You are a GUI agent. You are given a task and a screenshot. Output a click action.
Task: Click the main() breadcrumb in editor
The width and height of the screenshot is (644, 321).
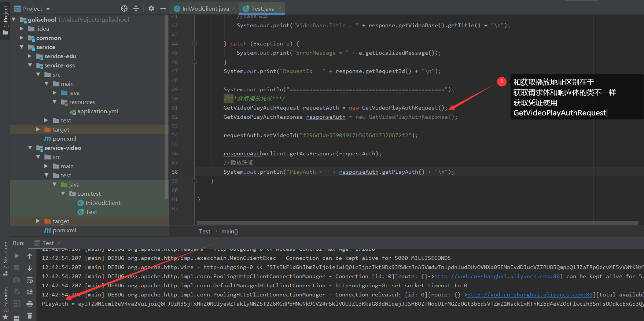coord(229,231)
